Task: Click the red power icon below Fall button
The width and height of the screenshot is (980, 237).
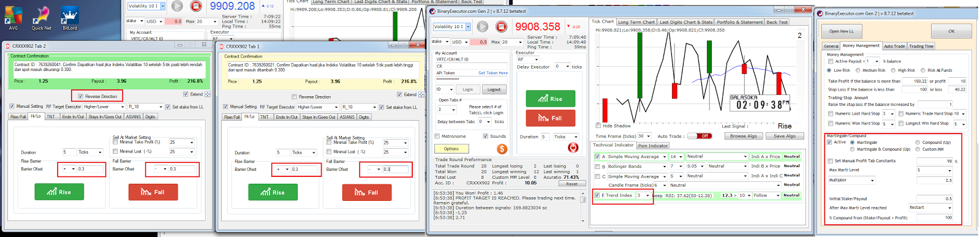Action: [573, 147]
